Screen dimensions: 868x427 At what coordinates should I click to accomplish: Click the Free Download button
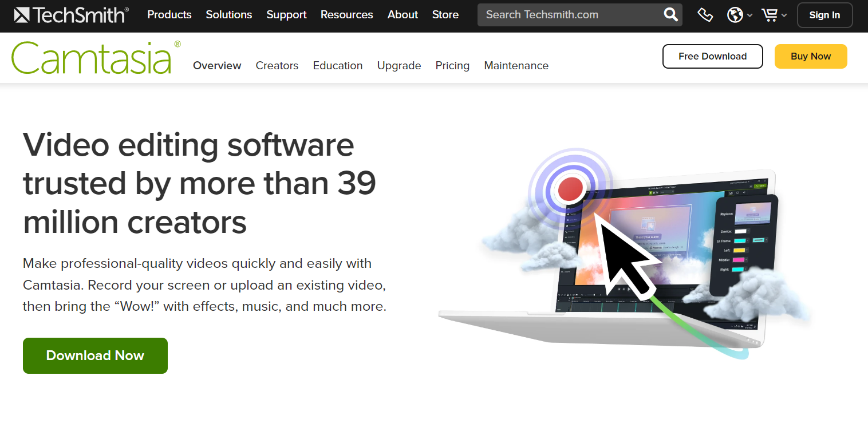click(x=713, y=56)
